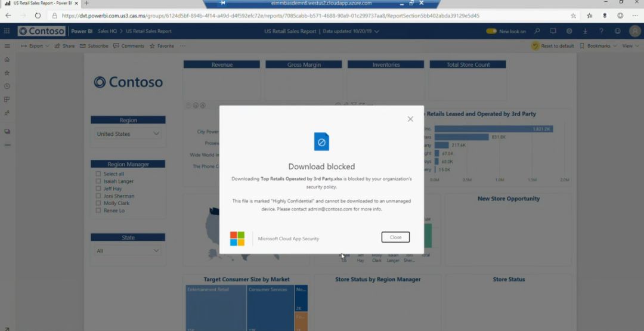Click the Close button in the dialog

point(395,237)
